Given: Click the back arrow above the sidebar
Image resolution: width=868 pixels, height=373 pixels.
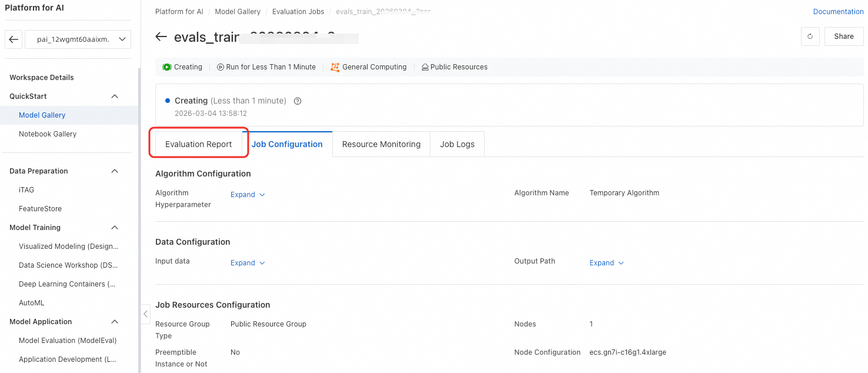Looking at the screenshot, I should [x=14, y=39].
